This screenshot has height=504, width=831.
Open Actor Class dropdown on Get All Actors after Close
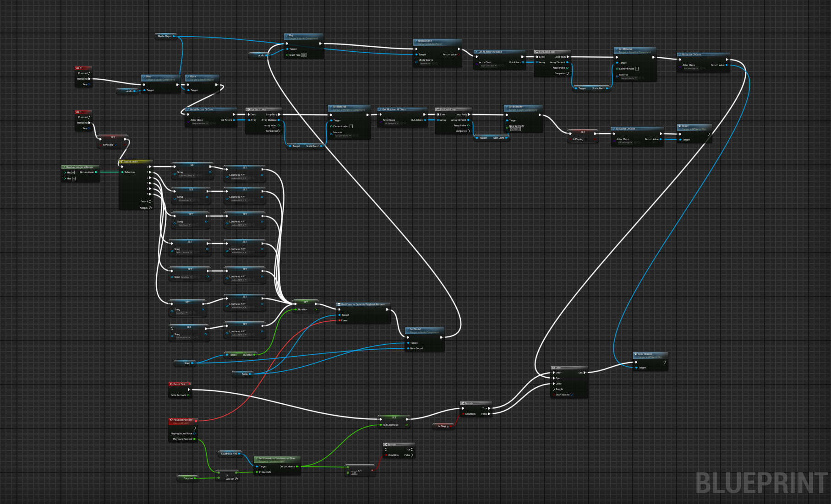coord(200,123)
